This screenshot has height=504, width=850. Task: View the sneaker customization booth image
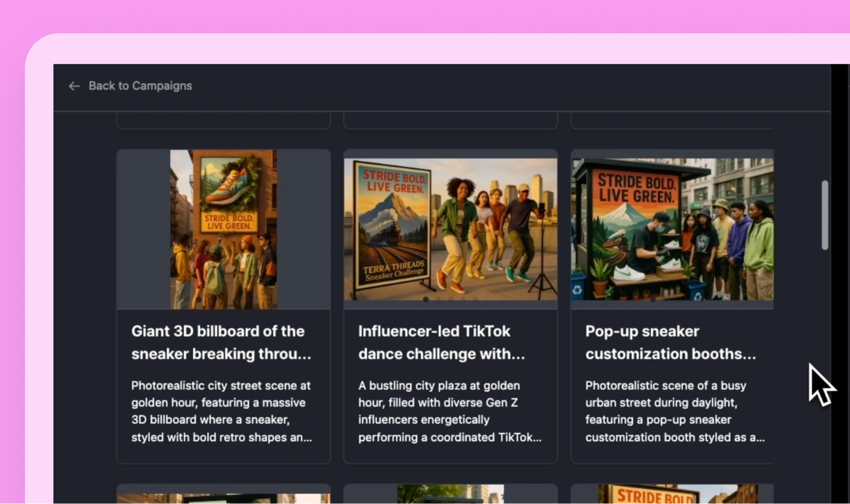pos(672,229)
